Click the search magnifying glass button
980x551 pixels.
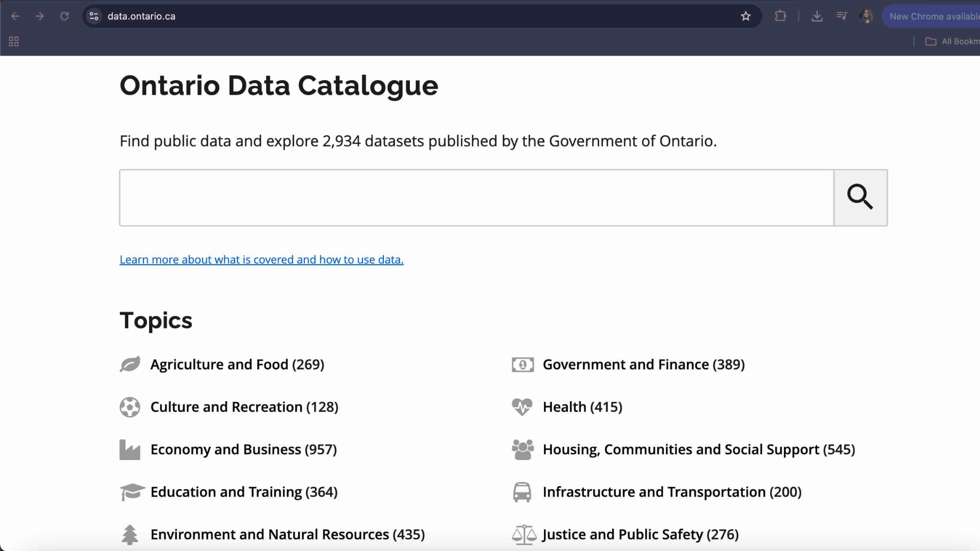(x=860, y=197)
